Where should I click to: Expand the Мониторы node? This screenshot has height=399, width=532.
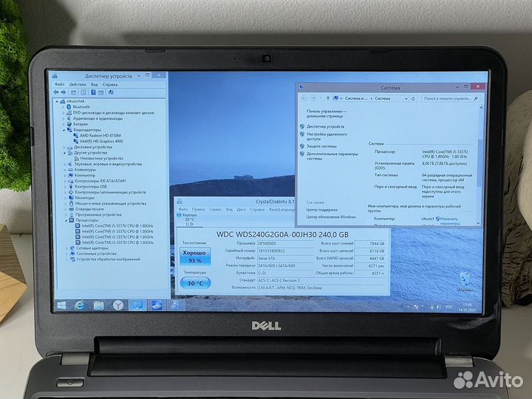[66, 198]
